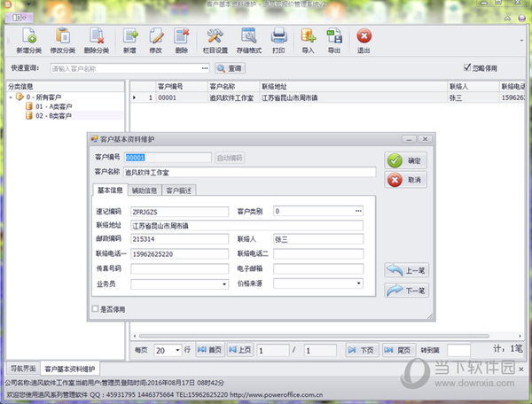Click the 修改分类 toolbar icon

click(62, 41)
